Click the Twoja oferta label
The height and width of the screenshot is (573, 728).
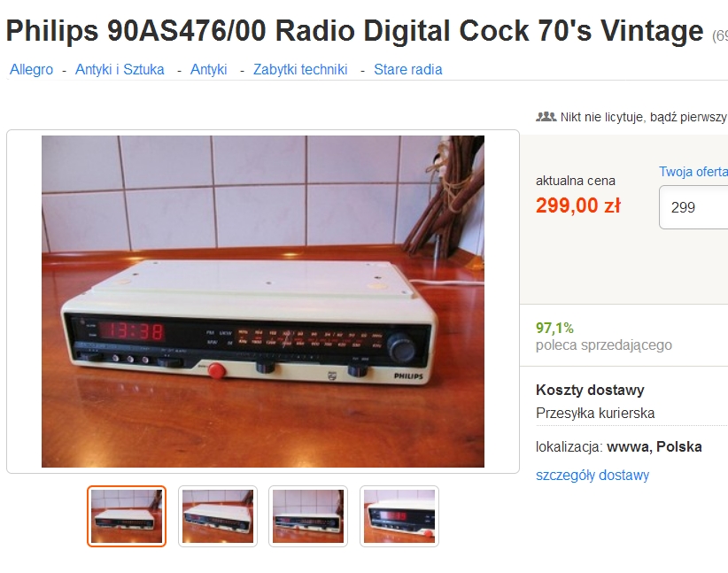693,171
